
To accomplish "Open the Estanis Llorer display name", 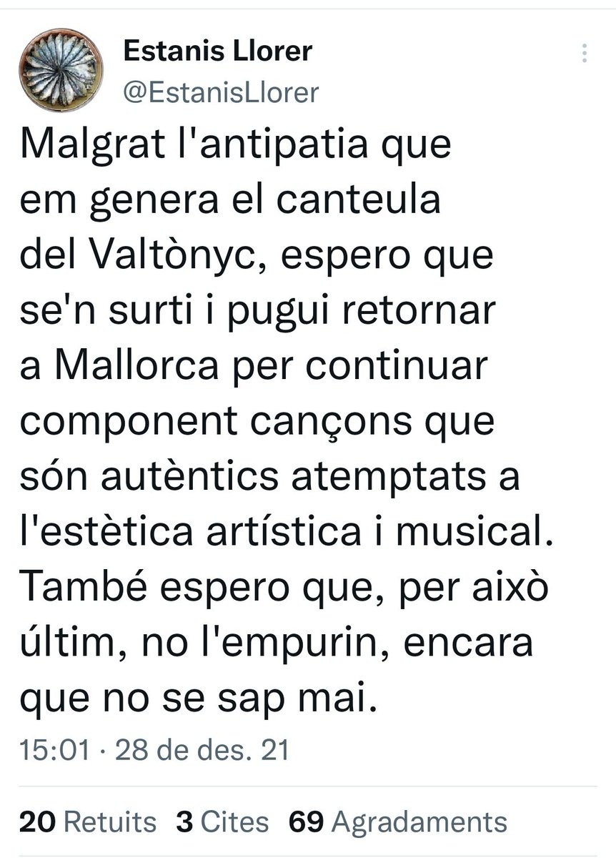I will click(x=218, y=51).
